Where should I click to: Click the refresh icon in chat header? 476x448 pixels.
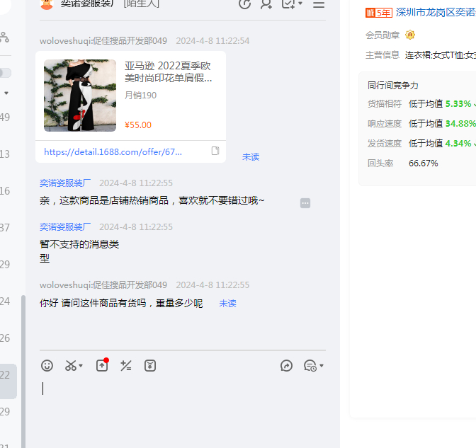tap(244, 4)
